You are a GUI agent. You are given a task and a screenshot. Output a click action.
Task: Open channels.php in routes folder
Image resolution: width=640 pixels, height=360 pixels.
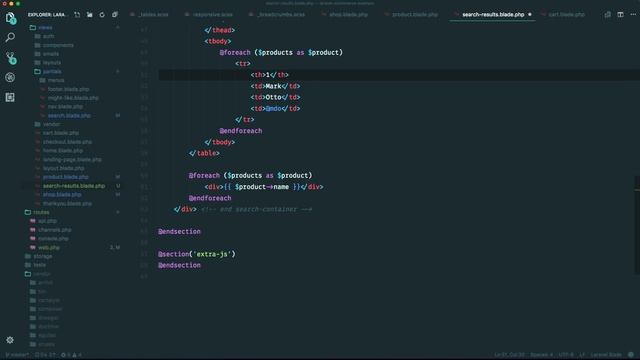(x=54, y=230)
